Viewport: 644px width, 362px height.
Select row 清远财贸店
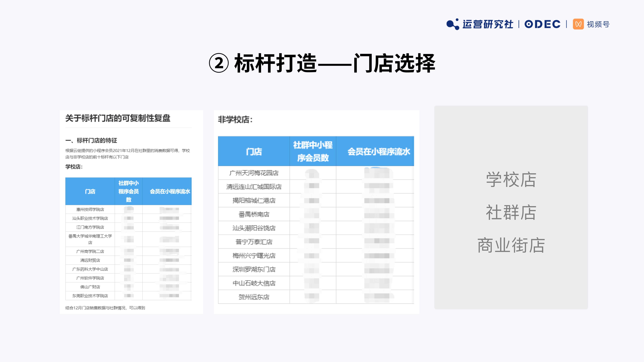point(128,260)
